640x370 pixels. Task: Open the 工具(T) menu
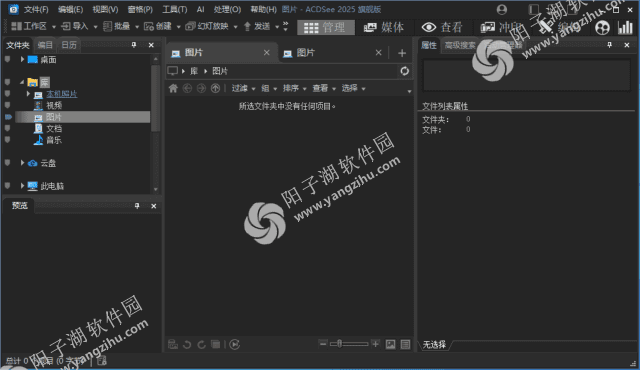pos(175,9)
